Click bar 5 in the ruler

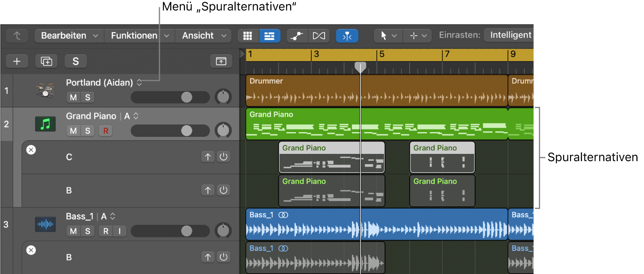click(382, 55)
